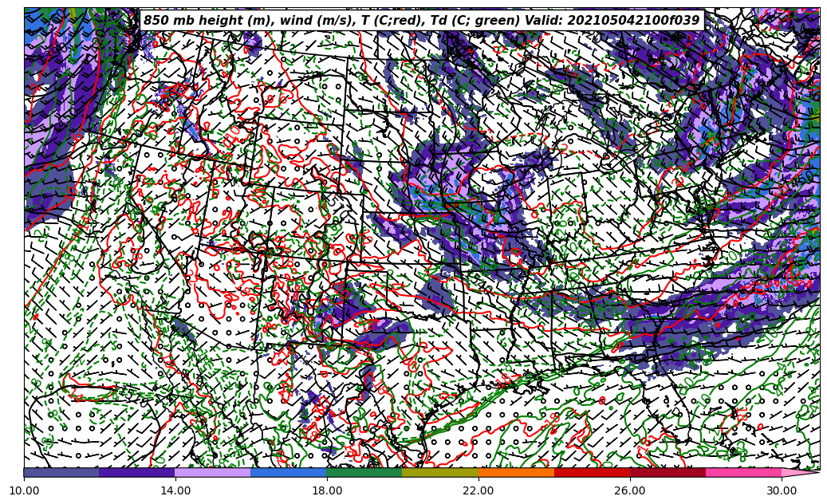Viewport: 827px width, 504px height.
Task: Select the slate-blue 10–12 colorbar segment
Action: (x=61, y=472)
